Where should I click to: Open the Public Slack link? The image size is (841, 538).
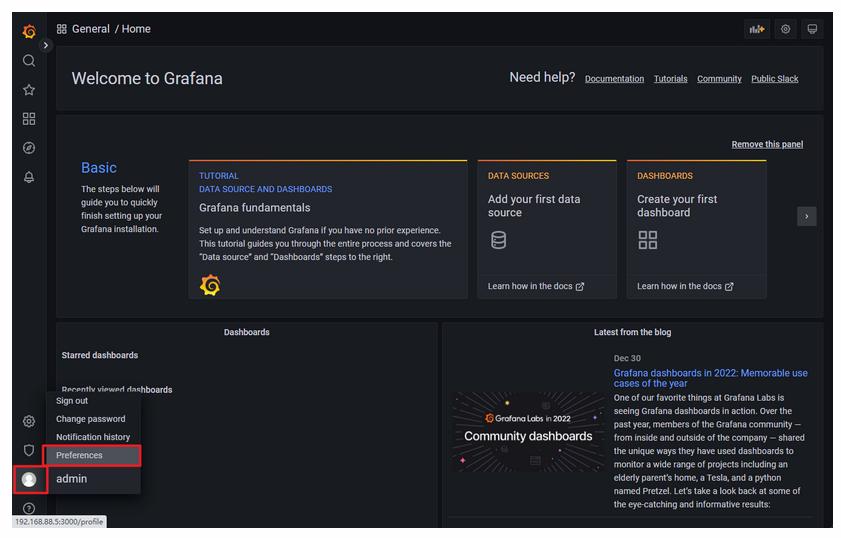pyautogui.click(x=774, y=79)
